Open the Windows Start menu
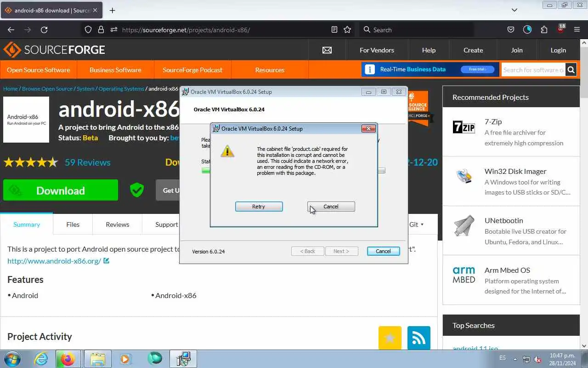 click(12, 358)
